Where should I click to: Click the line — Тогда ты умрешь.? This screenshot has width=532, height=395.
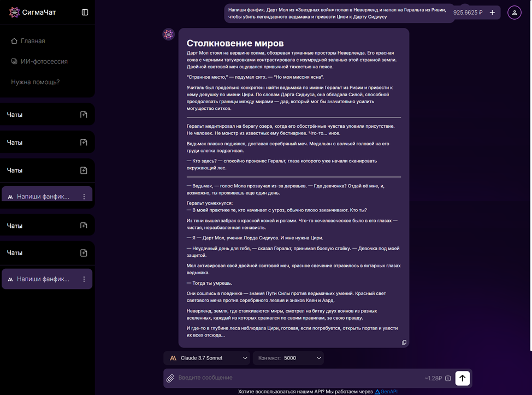(209, 283)
